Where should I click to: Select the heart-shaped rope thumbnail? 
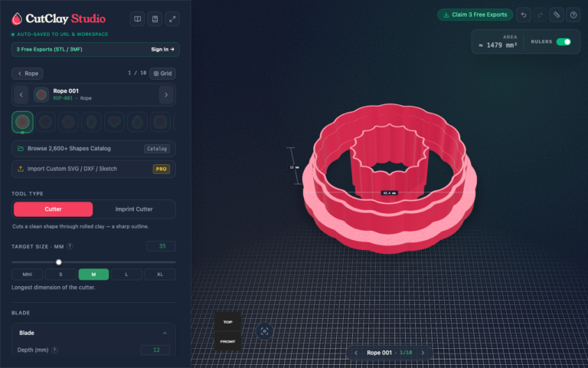[114, 122]
